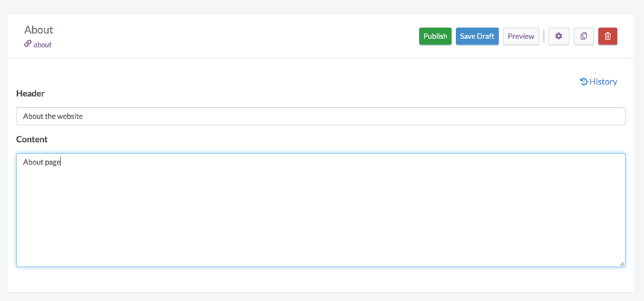Open page settings via gear icon

click(x=558, y=36)
